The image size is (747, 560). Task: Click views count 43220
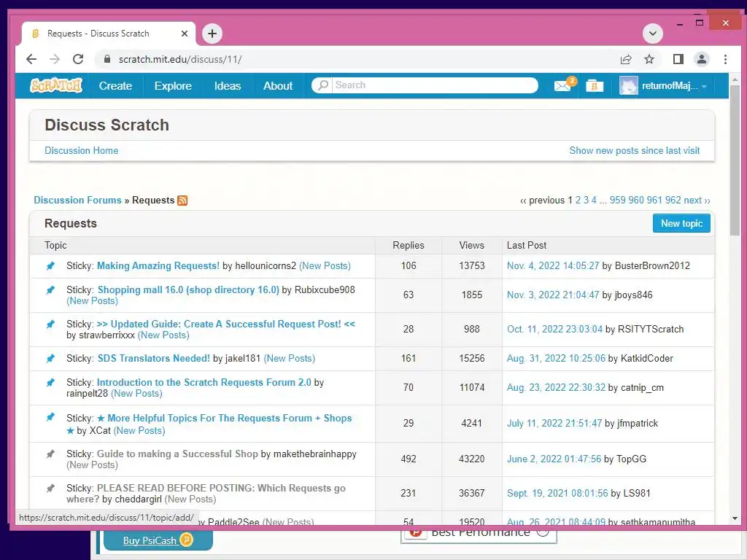[x=472, y=459]
